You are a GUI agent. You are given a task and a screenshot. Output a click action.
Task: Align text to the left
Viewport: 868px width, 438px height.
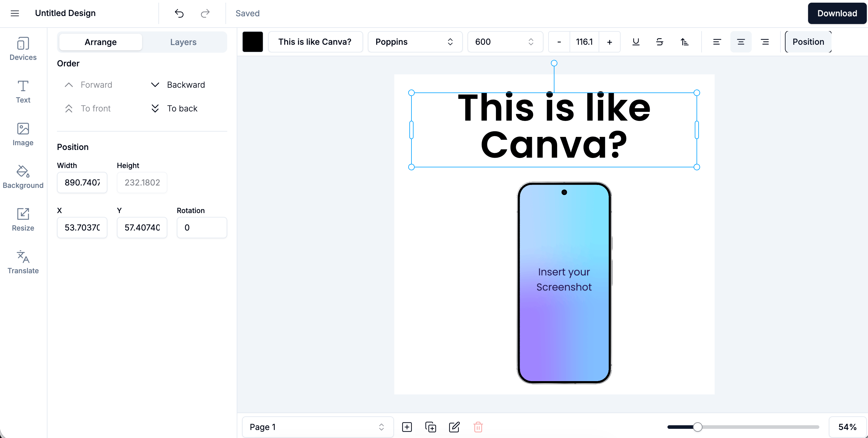tap(717, 42)
